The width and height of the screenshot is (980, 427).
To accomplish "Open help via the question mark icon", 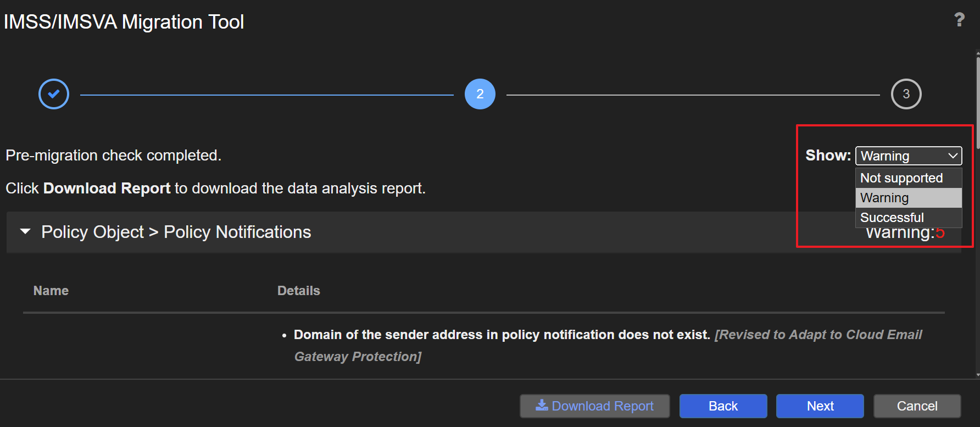I will [959, 20].
